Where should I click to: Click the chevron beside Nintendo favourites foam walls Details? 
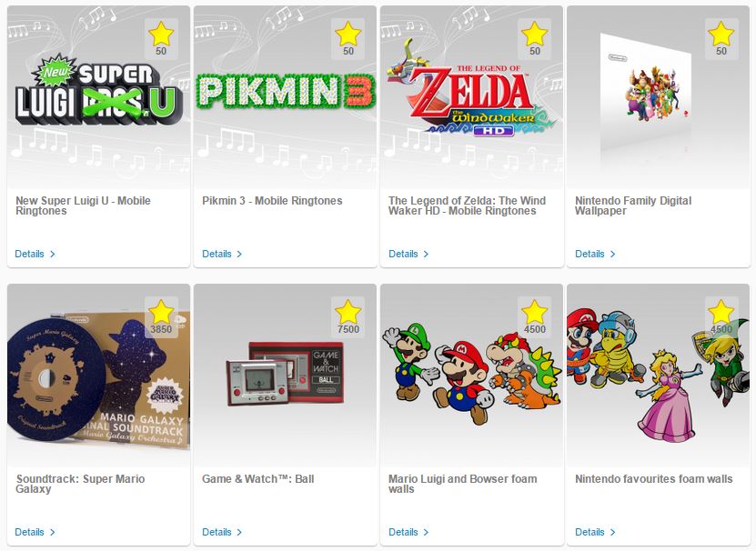[612, 532]
